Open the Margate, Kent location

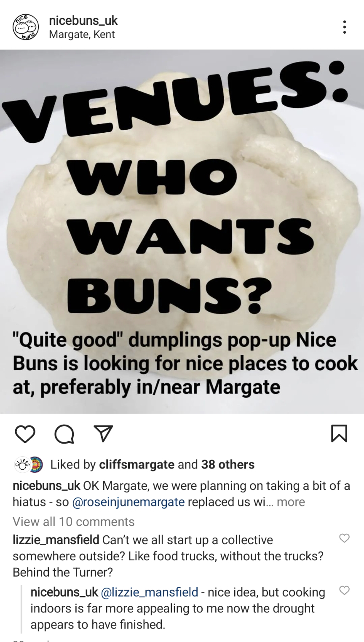[82, 35]
